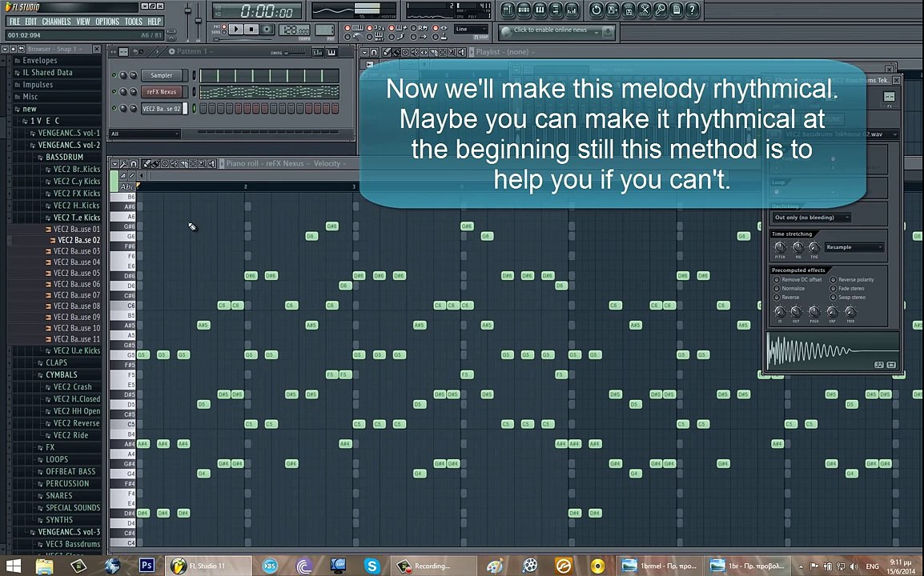Click the Play button in transport
Screen dimensions: 924x576
[x=235, y=29]
